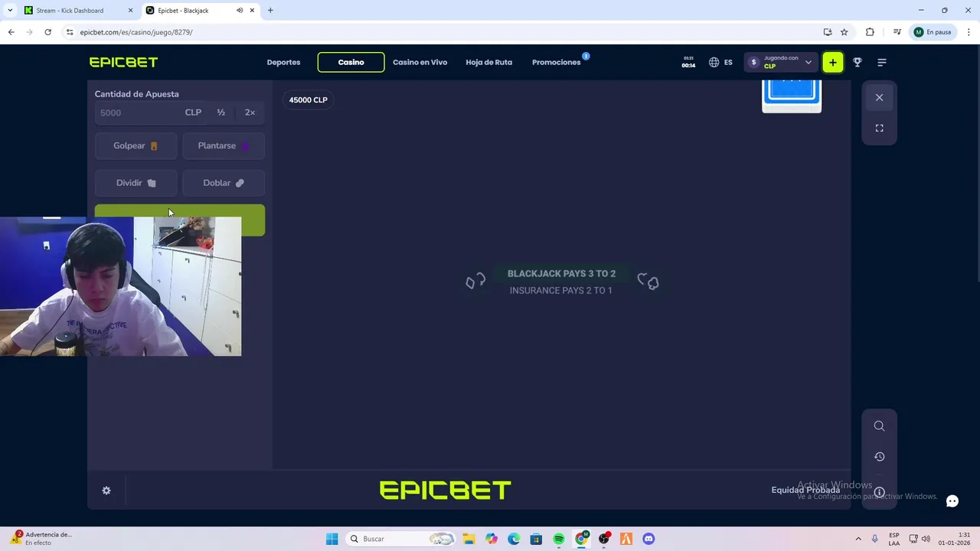Open Casino en Vivo

420,62
